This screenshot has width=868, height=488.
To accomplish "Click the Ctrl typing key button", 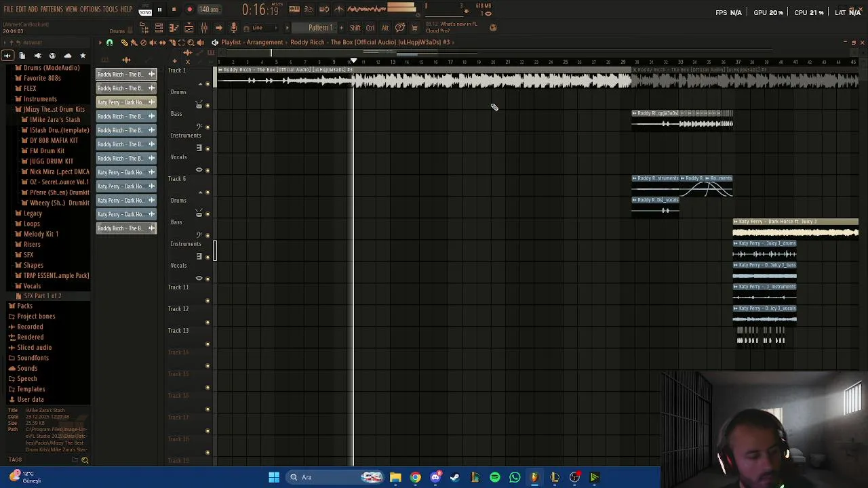I will [x=370, y=28].
